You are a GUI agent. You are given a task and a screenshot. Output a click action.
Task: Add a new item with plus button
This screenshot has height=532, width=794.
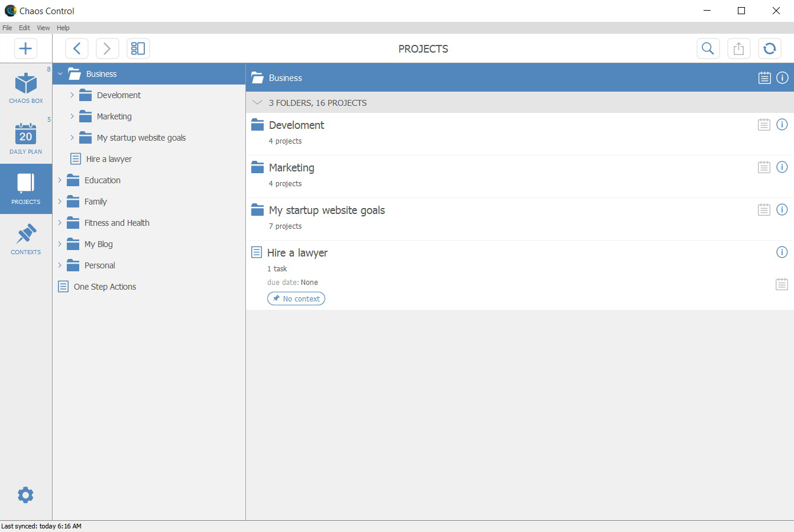25,48
